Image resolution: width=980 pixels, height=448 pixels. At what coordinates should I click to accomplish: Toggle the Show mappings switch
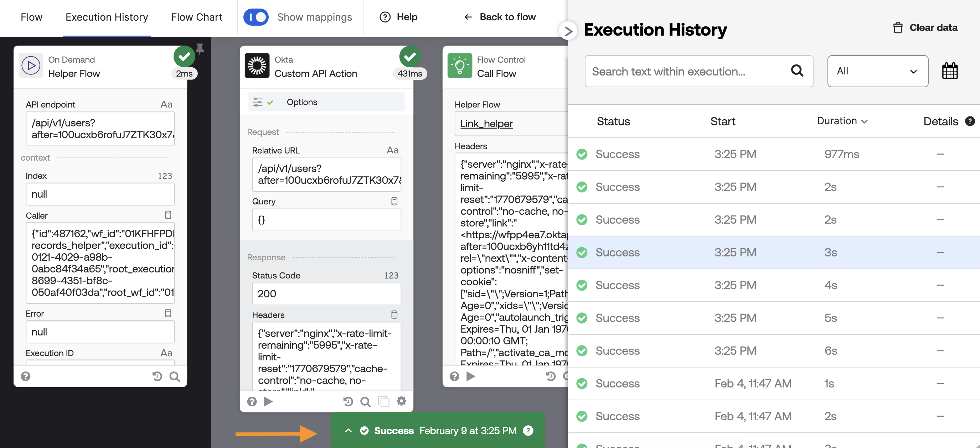point(256,17)
